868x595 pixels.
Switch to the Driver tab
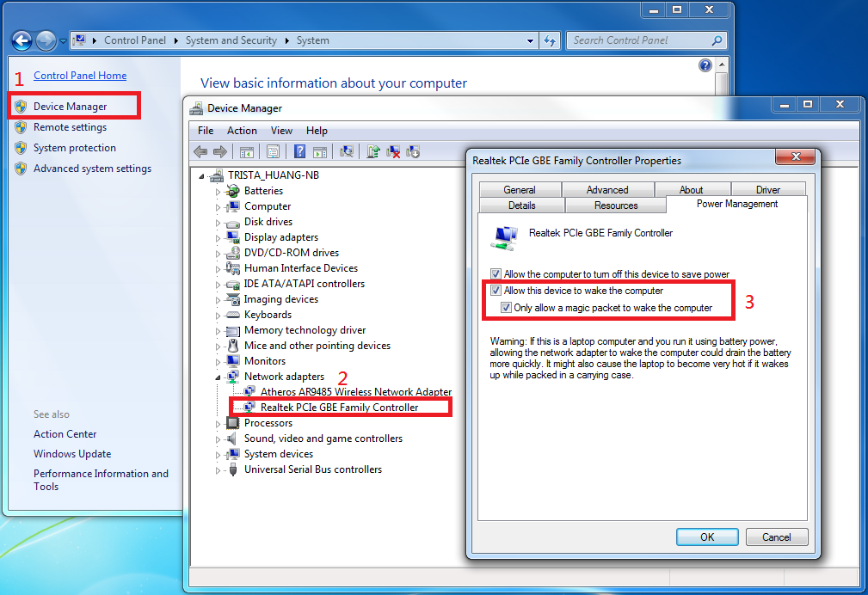768,190
